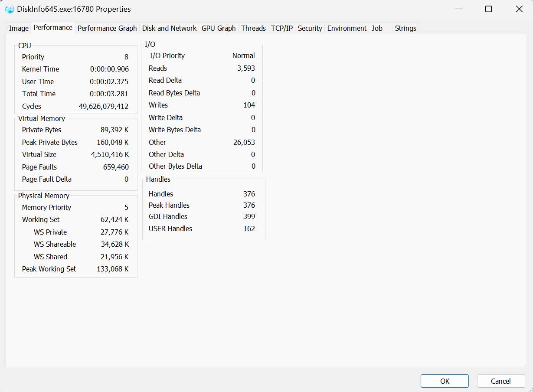Click the Other Delta label
The image size is (533, 392).
tap(166, 154)
